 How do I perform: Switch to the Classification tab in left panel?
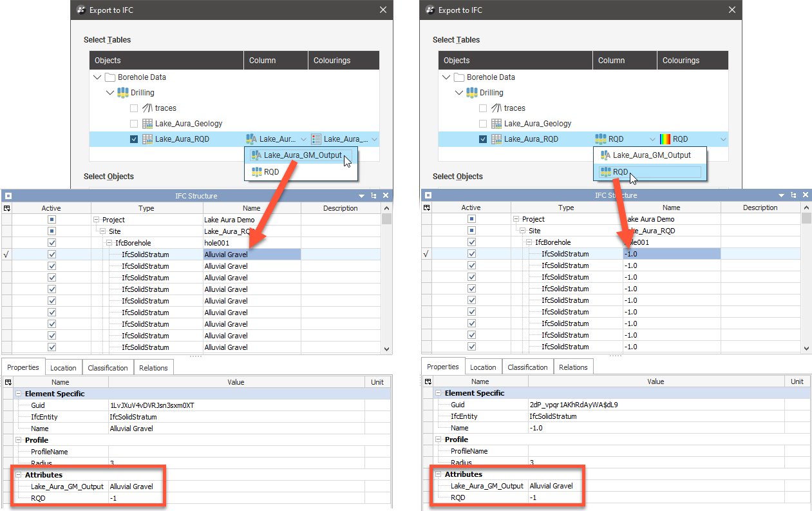[108, 368]
